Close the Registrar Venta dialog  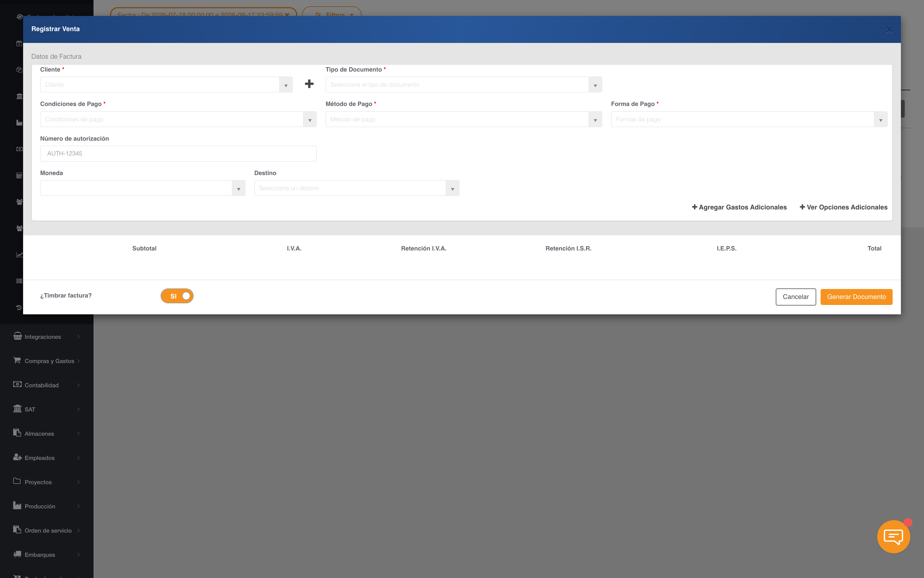click(889, 30)
